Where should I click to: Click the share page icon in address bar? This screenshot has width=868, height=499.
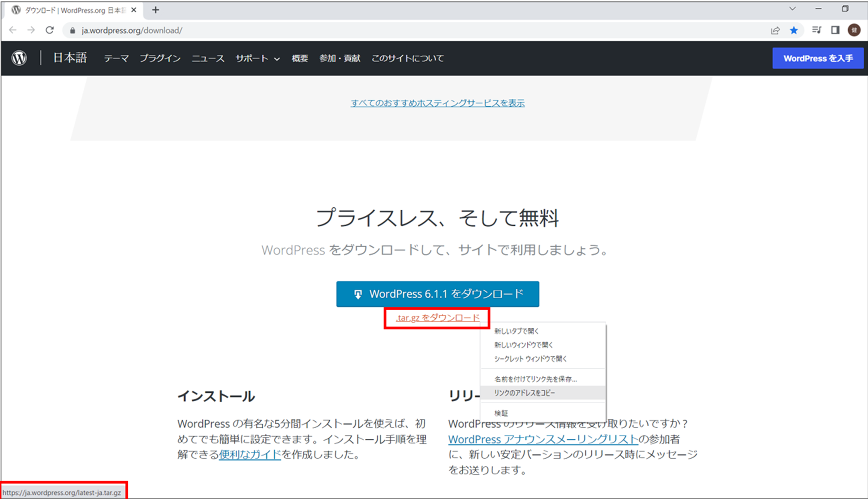point(775,30)
